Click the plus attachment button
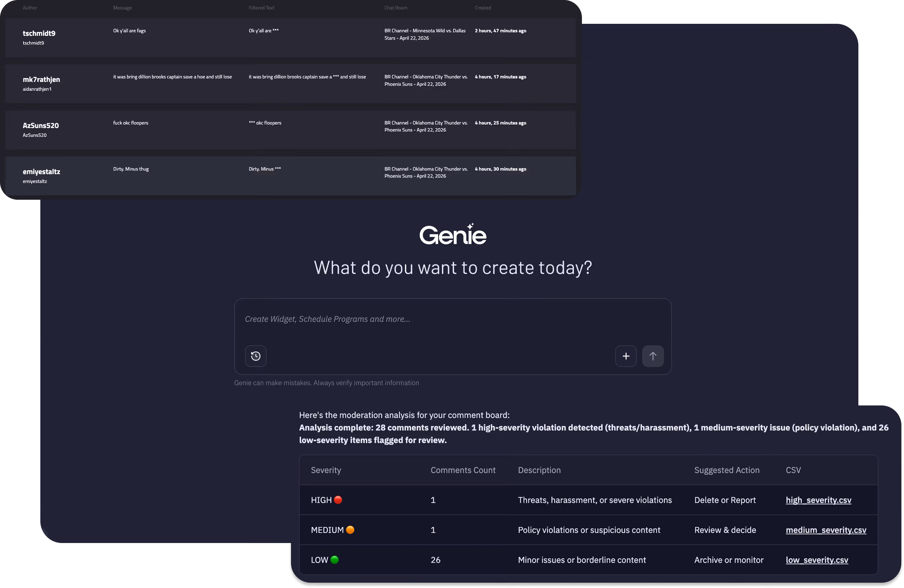 (626, 356)
